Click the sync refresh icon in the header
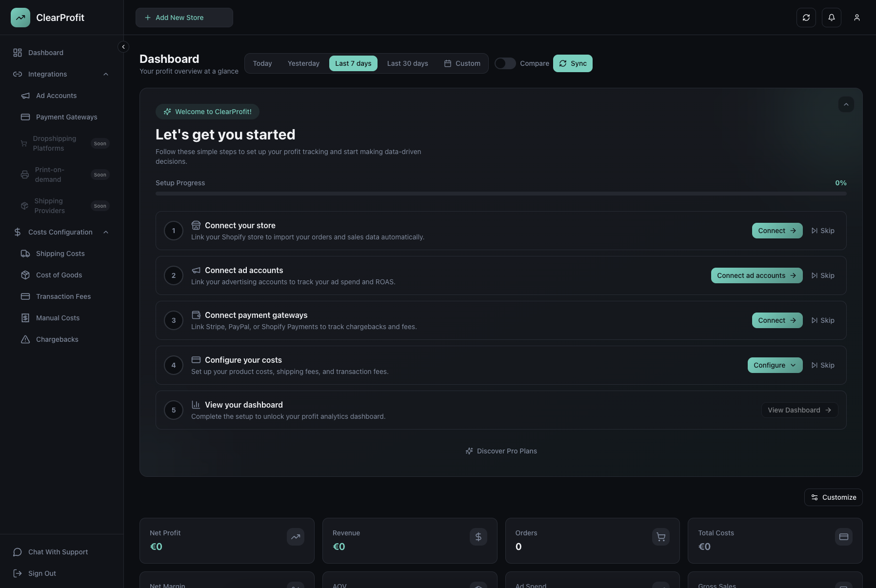Image resolution: width=876 pixels, height=588 pixels. pos(807,18)
